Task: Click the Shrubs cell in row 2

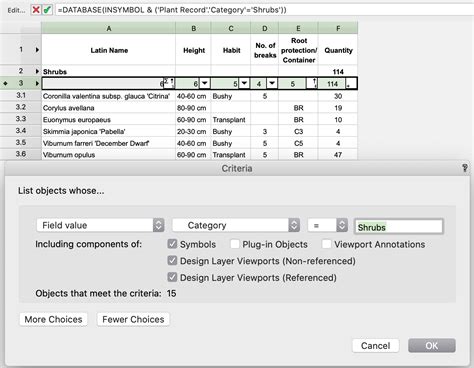Action: click(109, 71)
